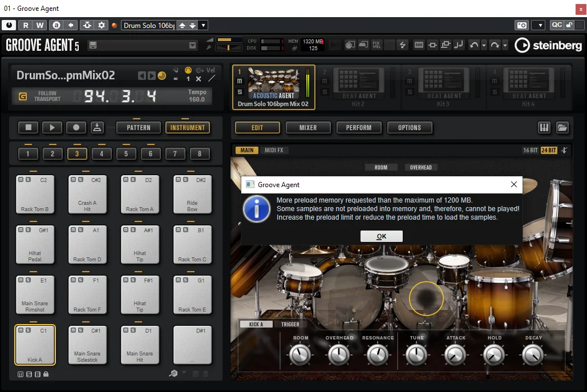Stop pattern playback with the stop button

[x=29, y=127]
